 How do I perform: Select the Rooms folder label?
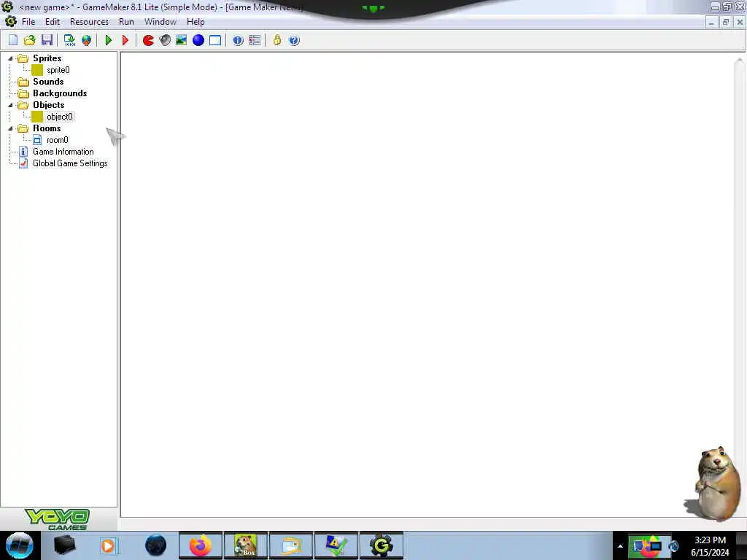(47, 128)
